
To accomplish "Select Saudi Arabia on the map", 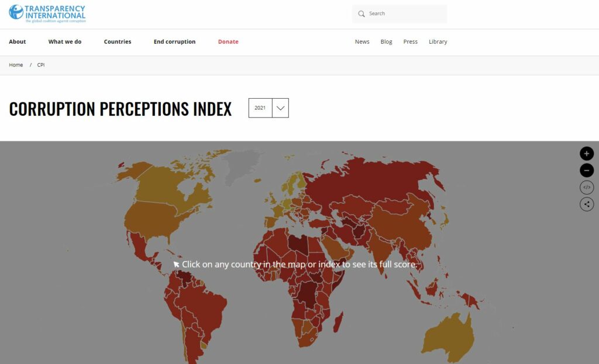I will (x=336, y=247).
